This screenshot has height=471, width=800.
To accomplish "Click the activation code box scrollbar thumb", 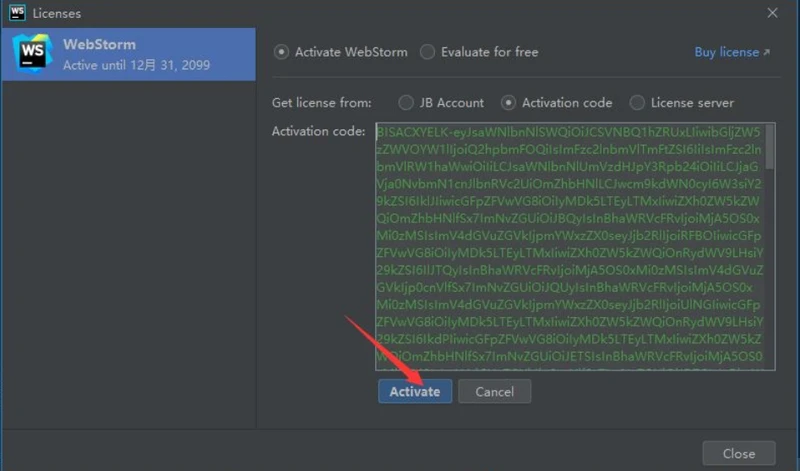I will (x=770, y=146).
